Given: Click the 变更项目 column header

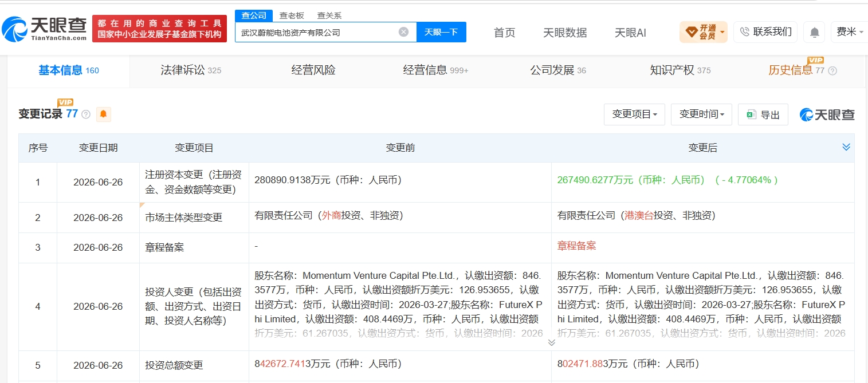Looking at the screenshot, I should [194, 148].
